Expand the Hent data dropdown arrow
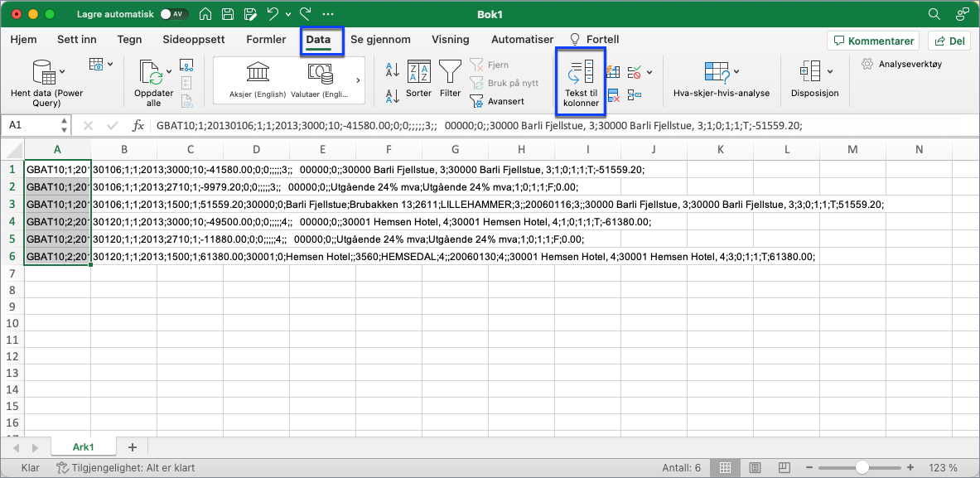Image resolution: width=980 pixels, height=478 pixels. point(62,71)
